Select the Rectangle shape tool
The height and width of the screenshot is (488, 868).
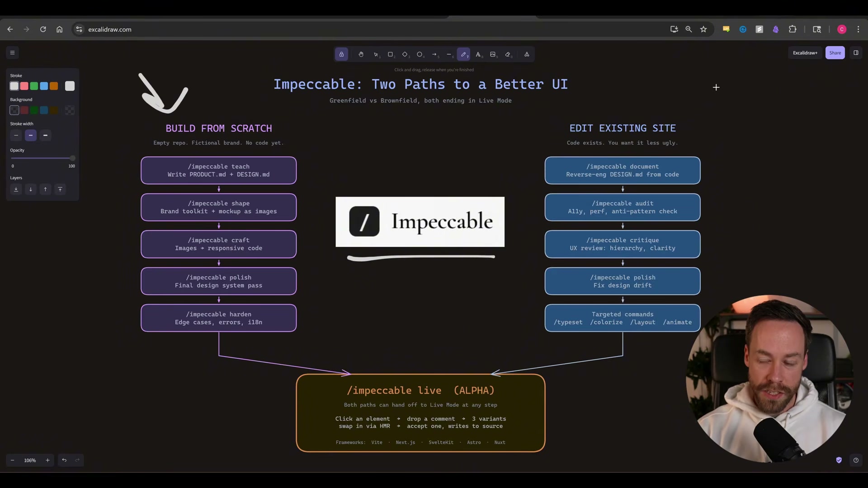tap(391, 54)
